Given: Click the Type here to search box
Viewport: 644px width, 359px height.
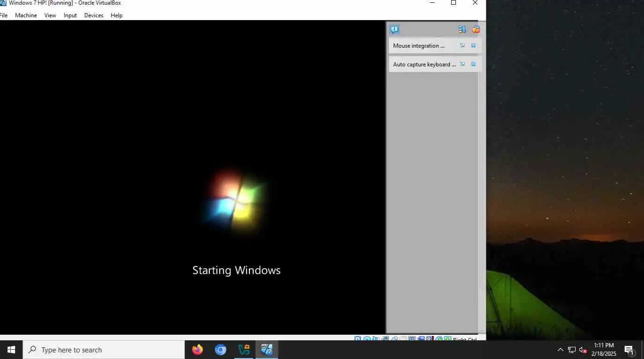Looking at the screenshot, I should (x=104, y=350).
